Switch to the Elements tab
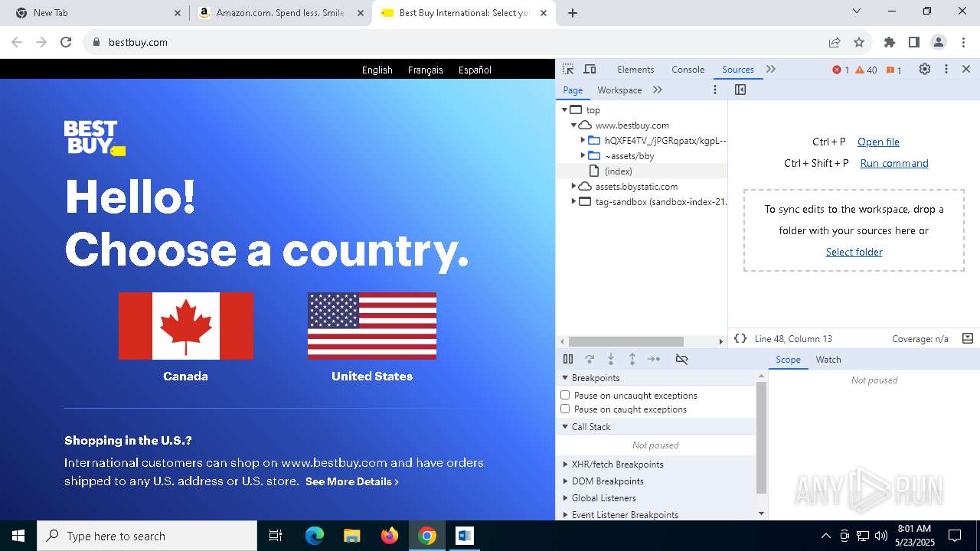 pos(635,69)
